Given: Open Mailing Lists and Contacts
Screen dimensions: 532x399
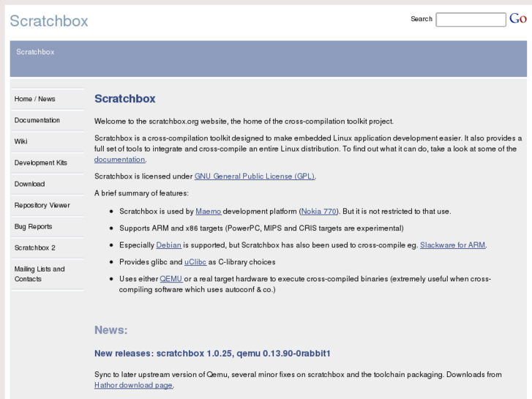Looking at the screenshot, I should (x=40, y=274).
